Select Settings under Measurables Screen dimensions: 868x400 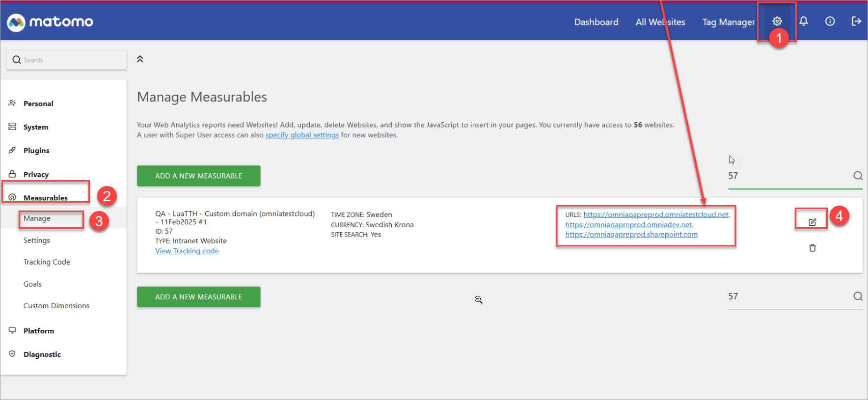click(37, 240)
